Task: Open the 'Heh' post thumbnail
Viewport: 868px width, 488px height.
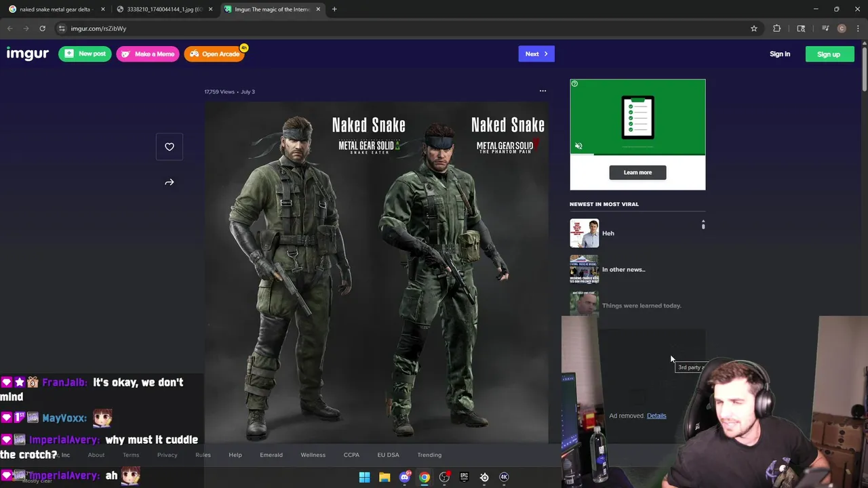Action: click(584, 233)
